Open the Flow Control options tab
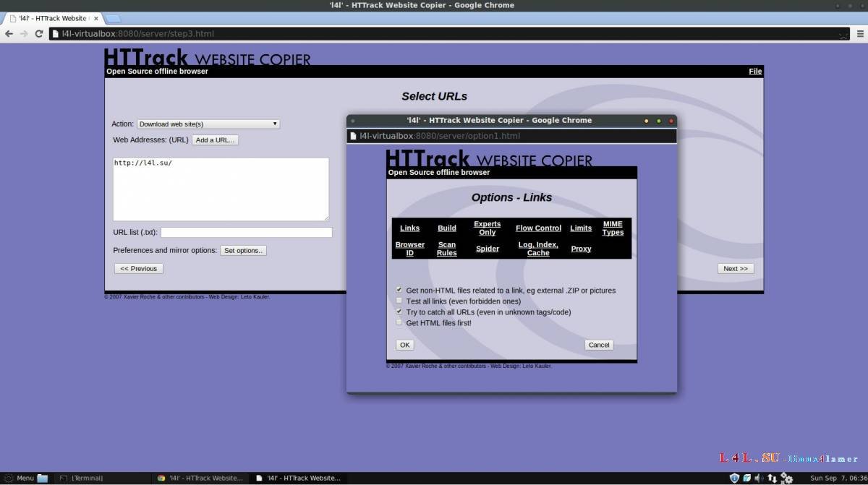The height and width of the screenshot is (485, 868). [538, 228]
